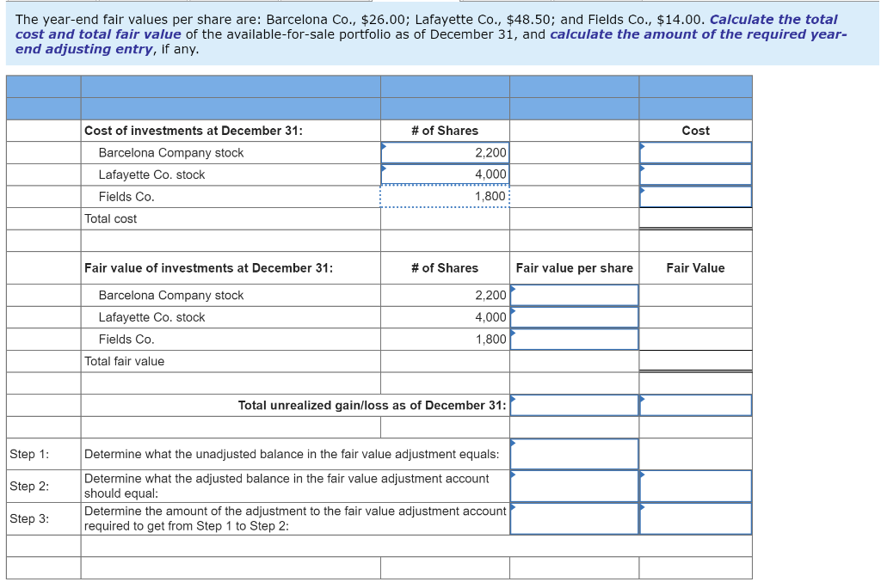Click 'Barcelona Company stock' in cost section
This screenshot has height=588, width=881.
tap(171, 153)
